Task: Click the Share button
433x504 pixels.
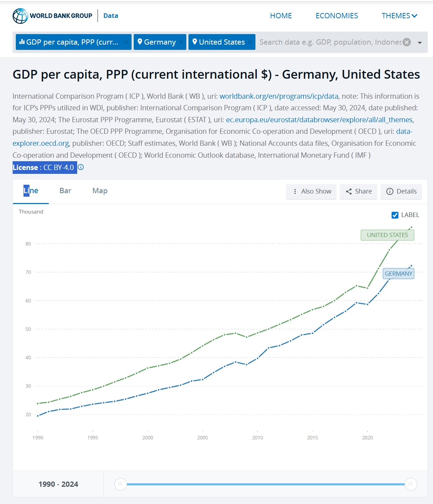Action: [358, 191]
